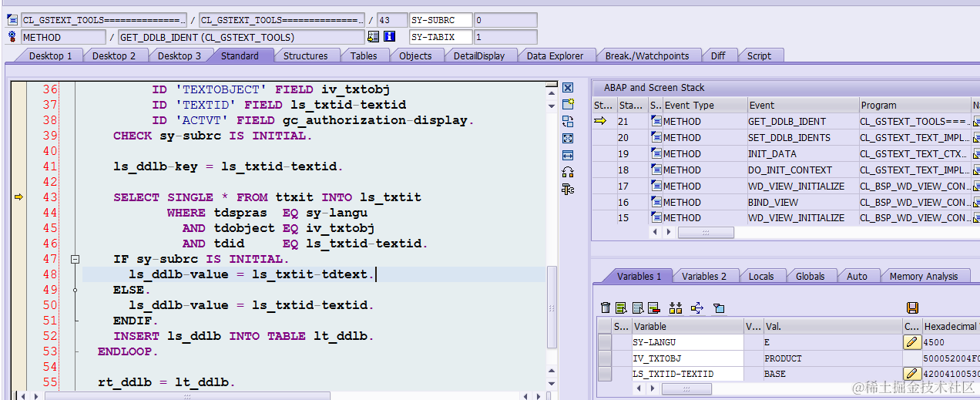This screenshot has width=980, height=400.
Task: Click the blue funnel icon in the Variables toolbar
Action: coord(719,308)
